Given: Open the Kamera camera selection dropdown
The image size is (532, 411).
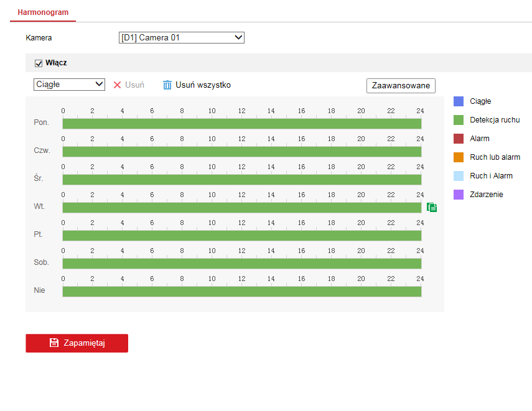Looking at the screenshot, I should tap(181, 37).
